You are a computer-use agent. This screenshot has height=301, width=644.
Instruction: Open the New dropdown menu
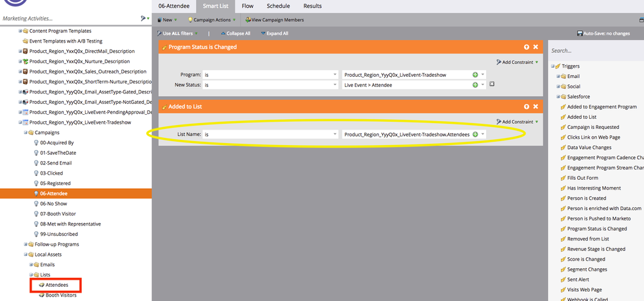pyautogui.click(x=168, y=20)
